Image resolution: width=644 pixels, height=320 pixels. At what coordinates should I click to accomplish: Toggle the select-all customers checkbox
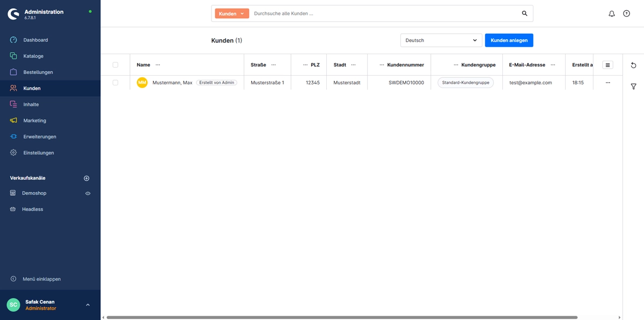[115, 65]
